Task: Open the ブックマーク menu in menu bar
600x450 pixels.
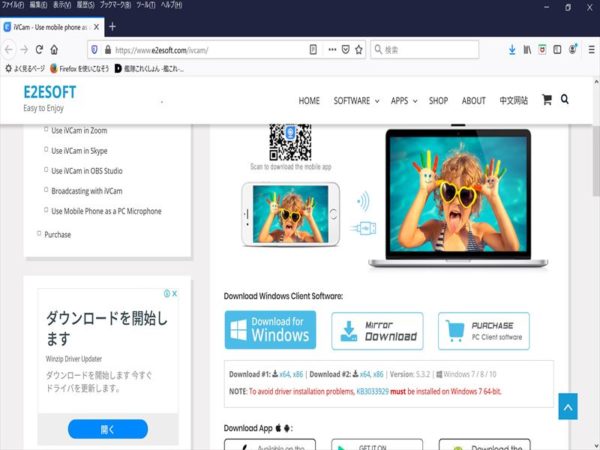Action: tap(115, 5)
